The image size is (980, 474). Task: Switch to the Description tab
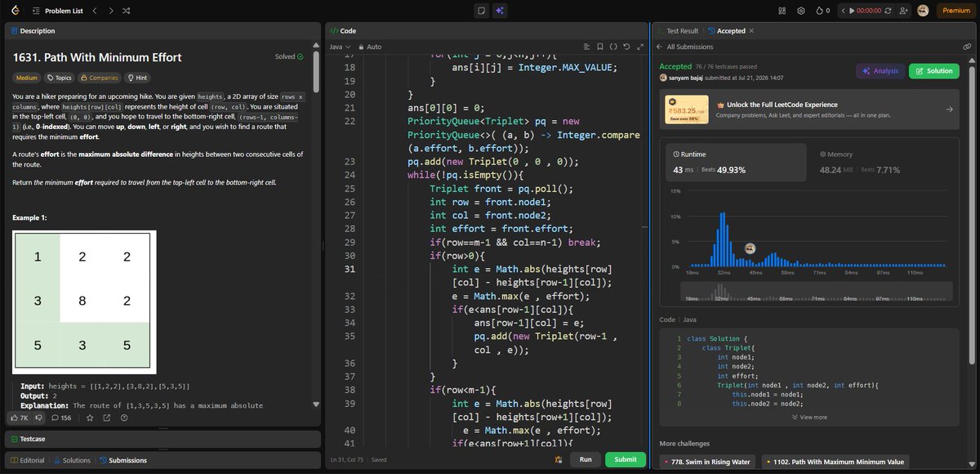click(x=33, y=31)
